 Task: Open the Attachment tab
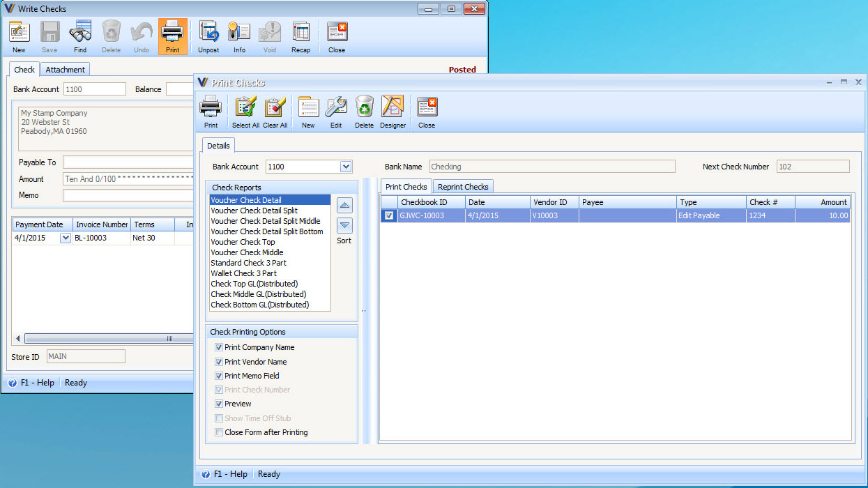pyautogui.click(x=66, y=70)
